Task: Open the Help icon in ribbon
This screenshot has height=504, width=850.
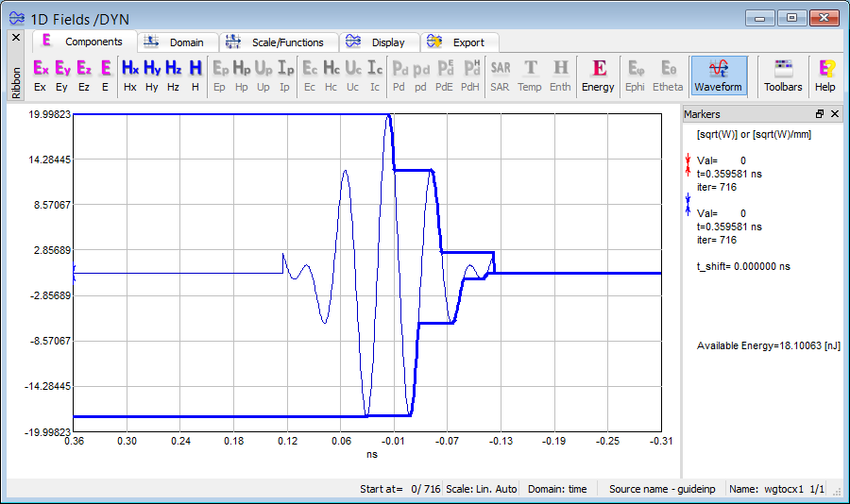Action: 825,75
